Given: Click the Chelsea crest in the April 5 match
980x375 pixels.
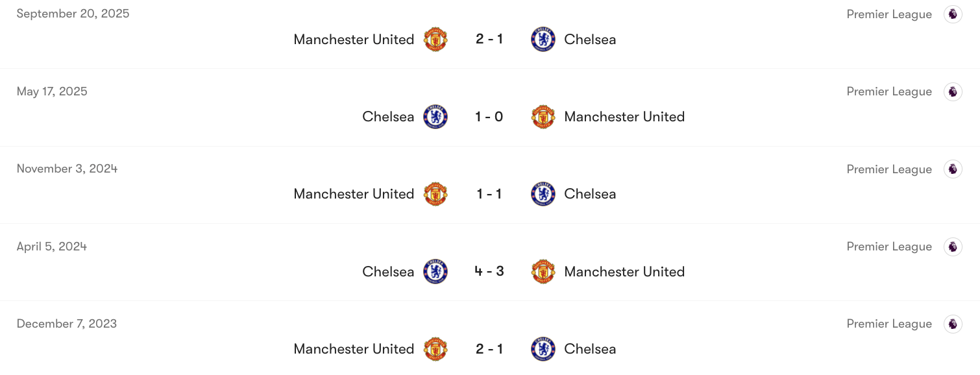Looking at the screenshot, I should point(435,271).
